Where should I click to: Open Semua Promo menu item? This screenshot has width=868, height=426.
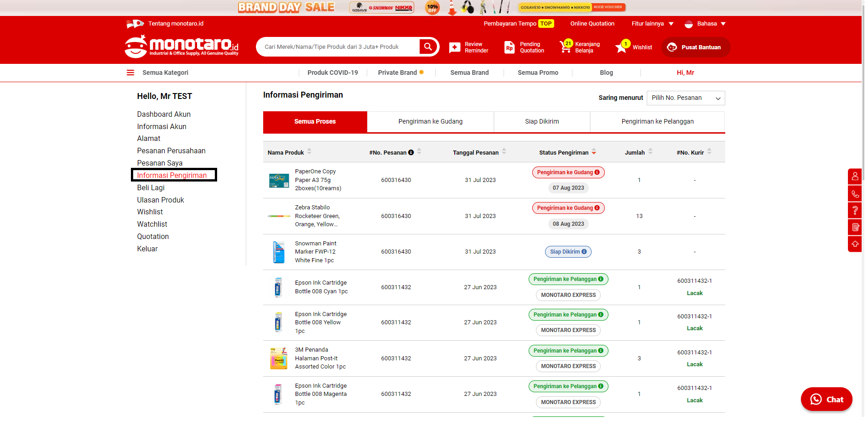[538, 73]
